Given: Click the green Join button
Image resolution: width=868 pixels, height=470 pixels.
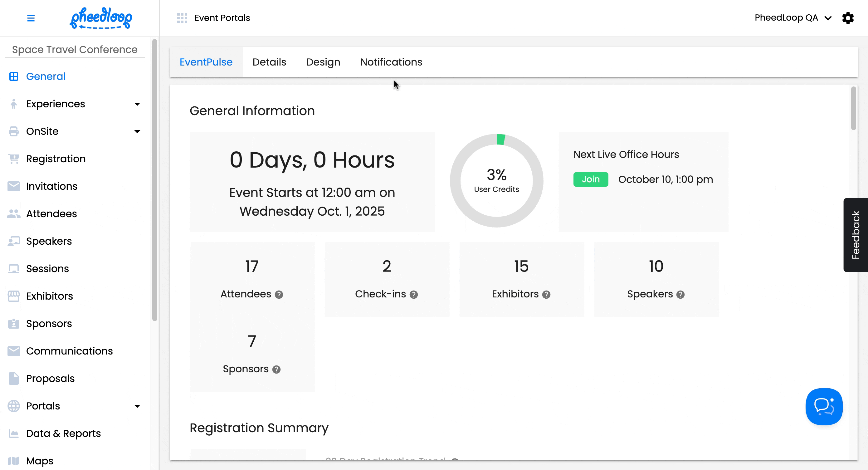Looking at the screenshot, I should coord(590,179).
